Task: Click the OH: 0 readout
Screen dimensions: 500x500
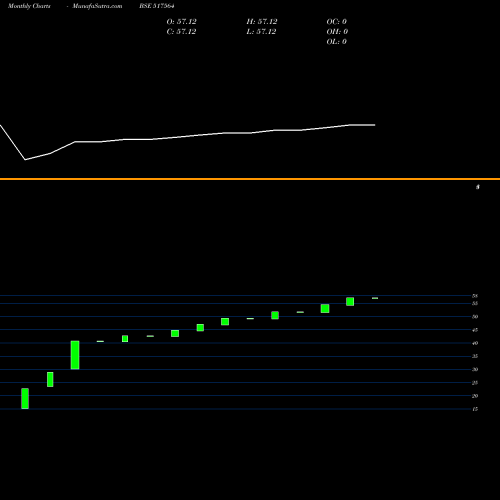Action: point(337,32)
